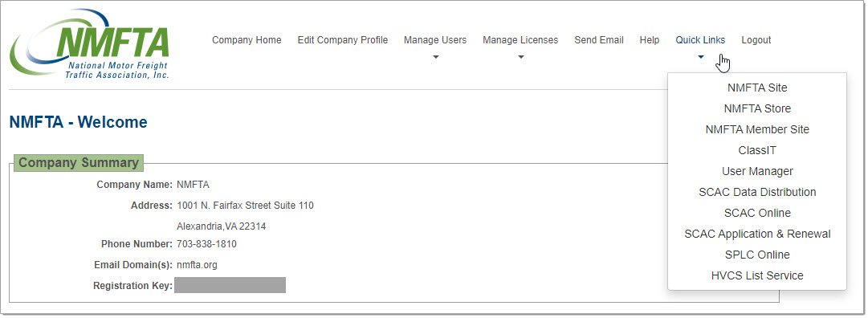Click Send Email in the navigation
This screenshot has height=318, width=868.
tap(599, 40)
